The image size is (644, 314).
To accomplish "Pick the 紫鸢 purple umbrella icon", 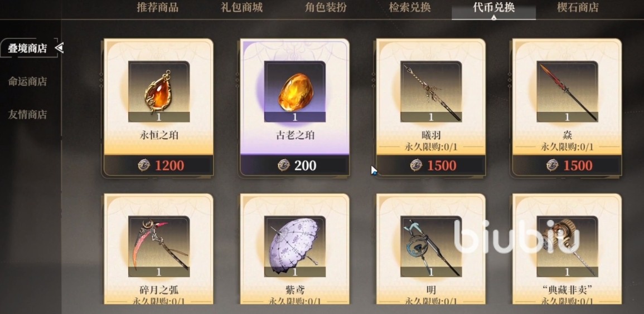I will [294, 247].
